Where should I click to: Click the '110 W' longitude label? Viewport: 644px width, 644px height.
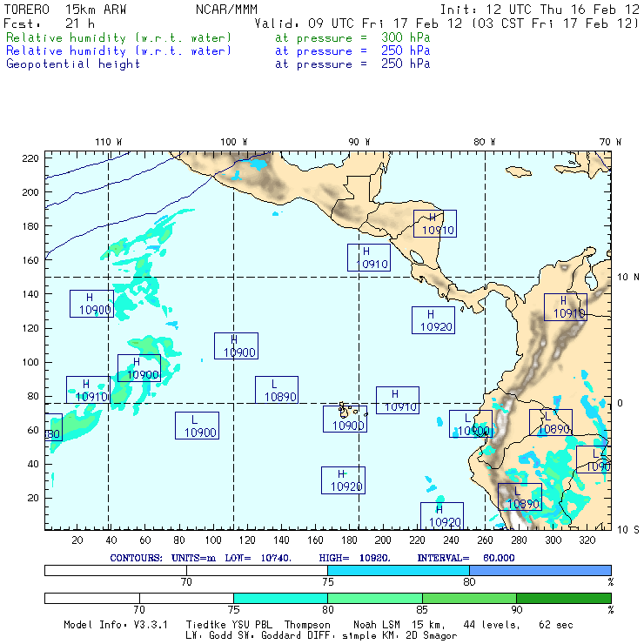(109, 142)
